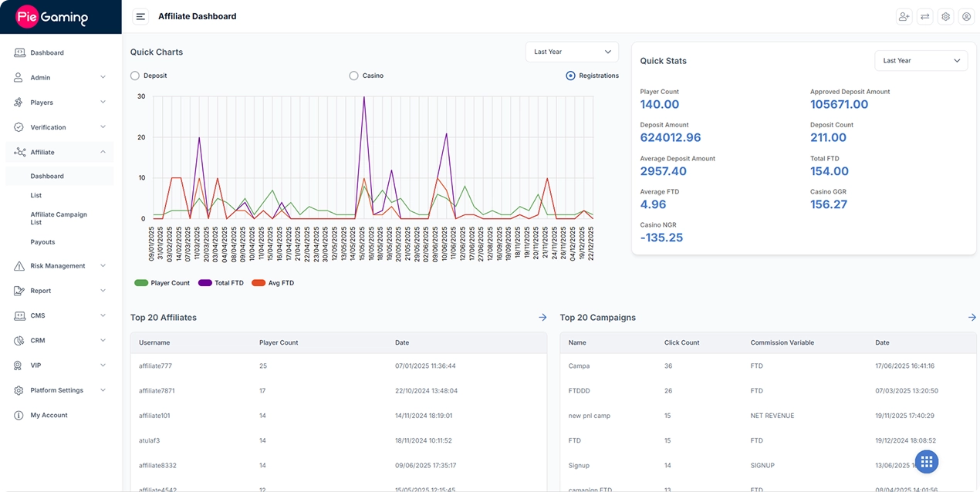
Task: Open the transfer arrows icon in the header
Action: pyautogui.click(x=924, y=16)
